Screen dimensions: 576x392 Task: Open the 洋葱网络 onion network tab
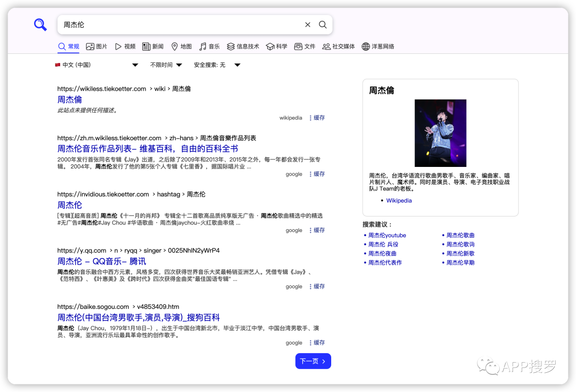tap(378, 46)
